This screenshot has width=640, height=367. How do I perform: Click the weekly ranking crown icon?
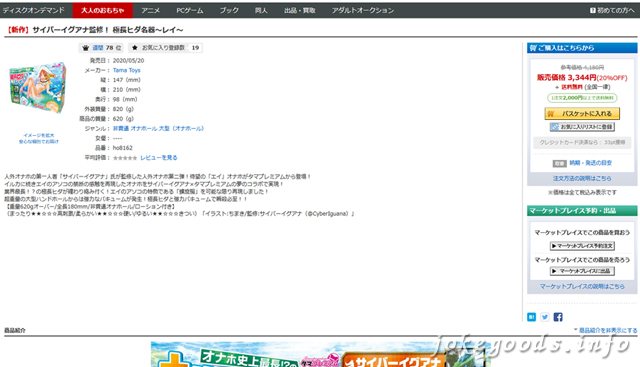coord(86,48)
